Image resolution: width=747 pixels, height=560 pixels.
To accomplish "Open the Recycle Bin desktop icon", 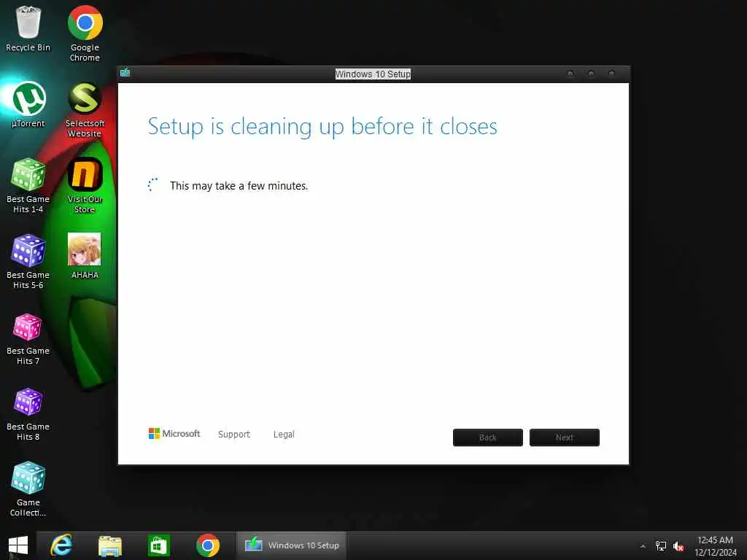I will coord(28,28).
